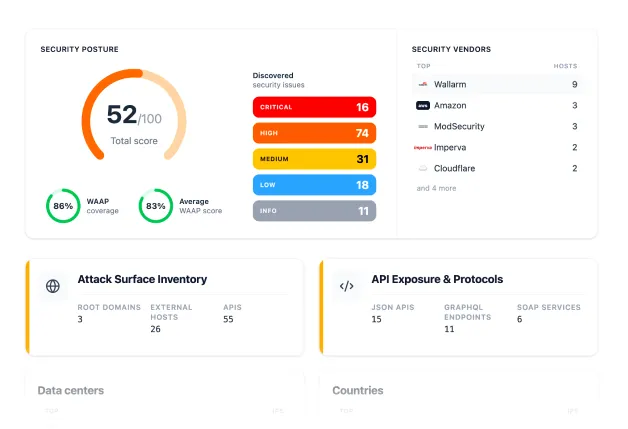Select the Imperva vendor name
Image resolution: width=628 pixels, height=429 pixels.
(450, 147)
